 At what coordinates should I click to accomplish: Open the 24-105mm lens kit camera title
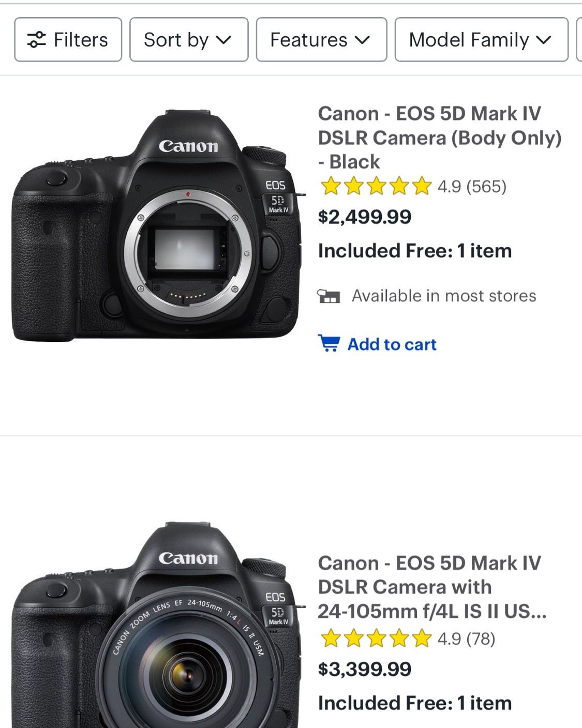pyautogui.click(x=431, y=587)
